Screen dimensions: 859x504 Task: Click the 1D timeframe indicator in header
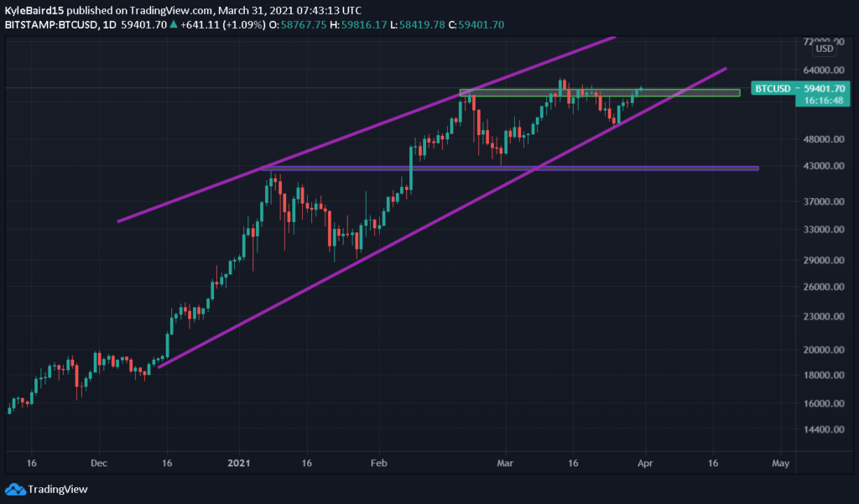coord(108,24)
